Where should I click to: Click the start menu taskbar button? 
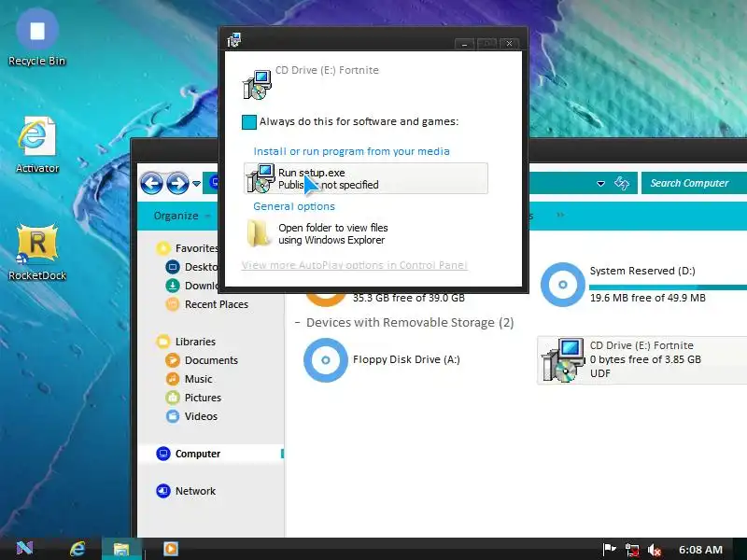[x=24, y=549]
